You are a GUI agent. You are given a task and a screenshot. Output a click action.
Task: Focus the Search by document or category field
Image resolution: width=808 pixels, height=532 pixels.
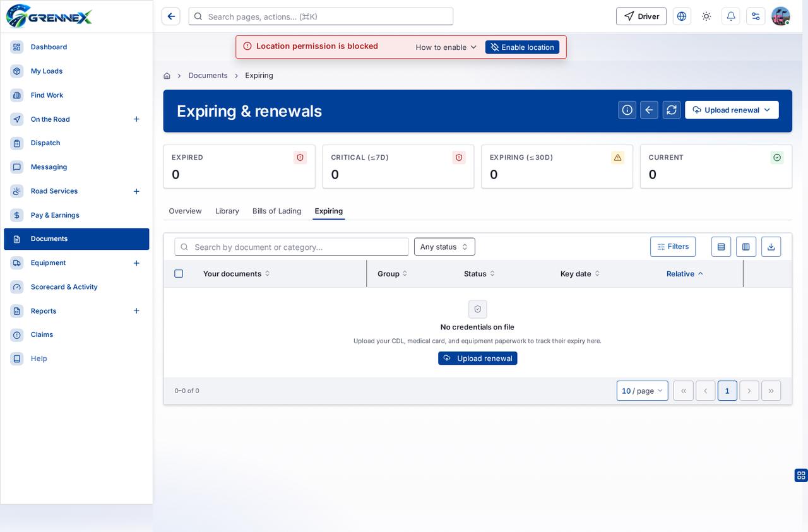click(x=292, y=247)
